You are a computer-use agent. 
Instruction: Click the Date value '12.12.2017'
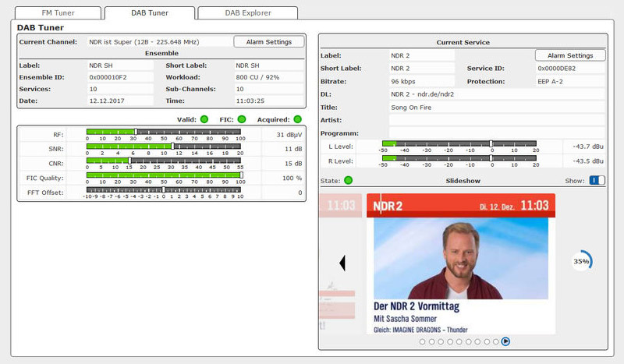[x=120, y=101]
